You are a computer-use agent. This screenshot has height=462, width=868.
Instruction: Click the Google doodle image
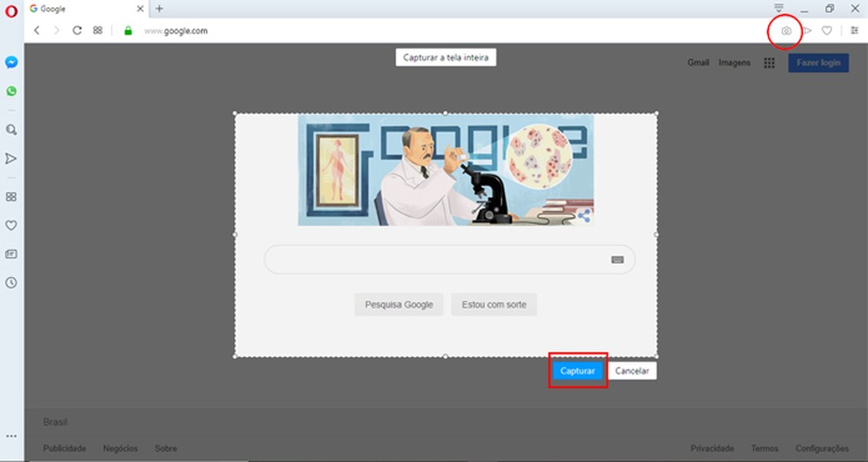(445, 170)
